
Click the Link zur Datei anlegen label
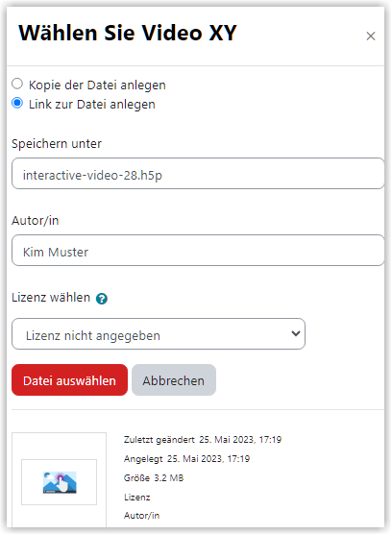point(92,104)
